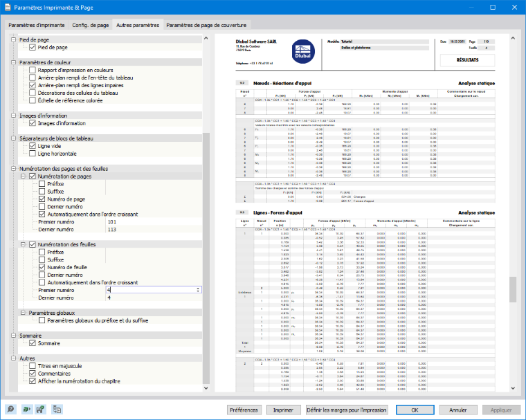
Task: Click the Imprimer button
Action: [x=283, y=410]
